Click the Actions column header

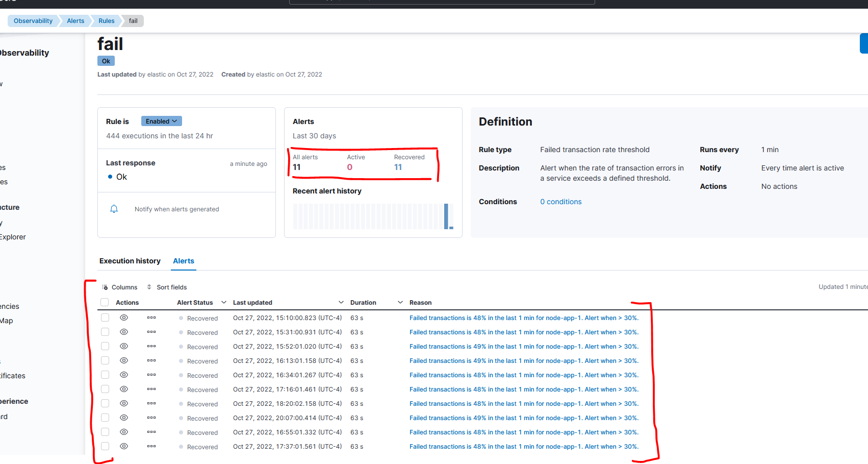(x=127, y=302)
